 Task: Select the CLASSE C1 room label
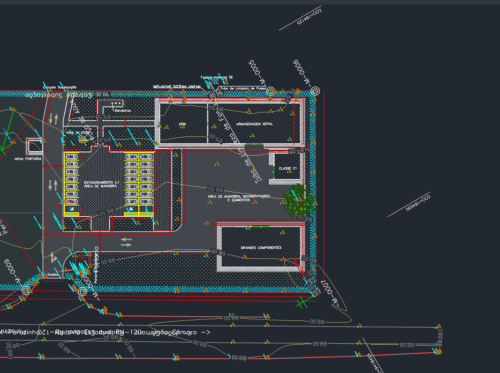pos(288,169)
